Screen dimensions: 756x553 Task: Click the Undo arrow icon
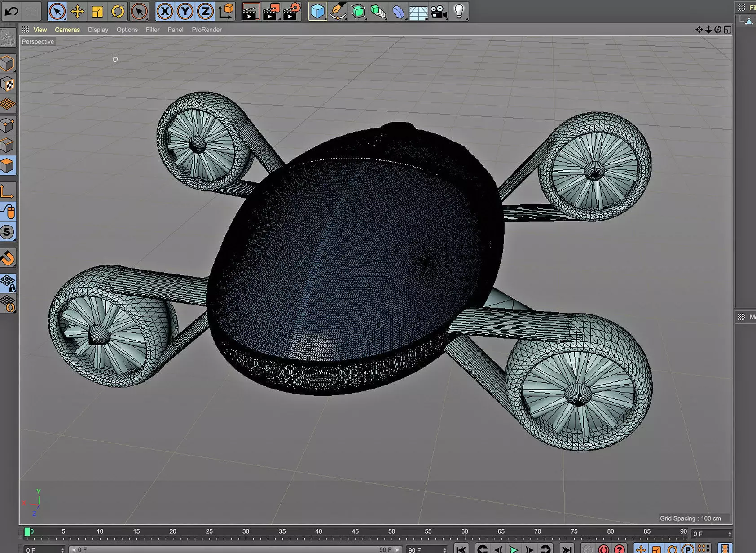(11, 11)
